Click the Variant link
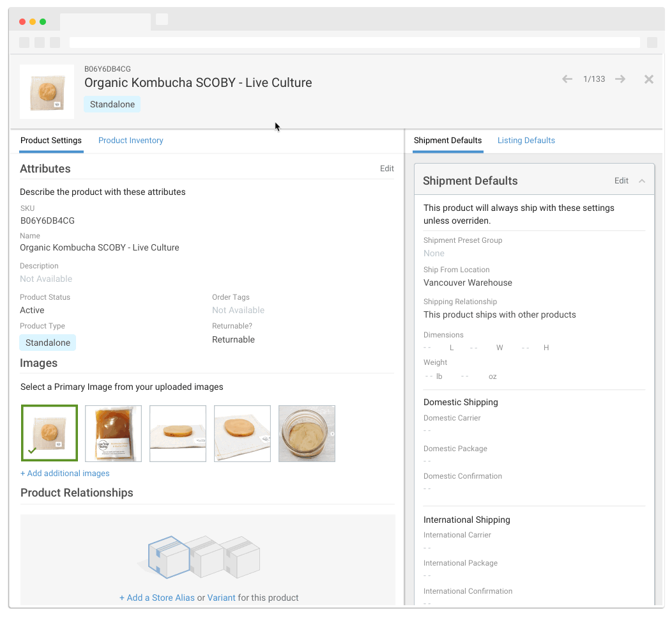This screenshot has width=672, height=618. 221,598
